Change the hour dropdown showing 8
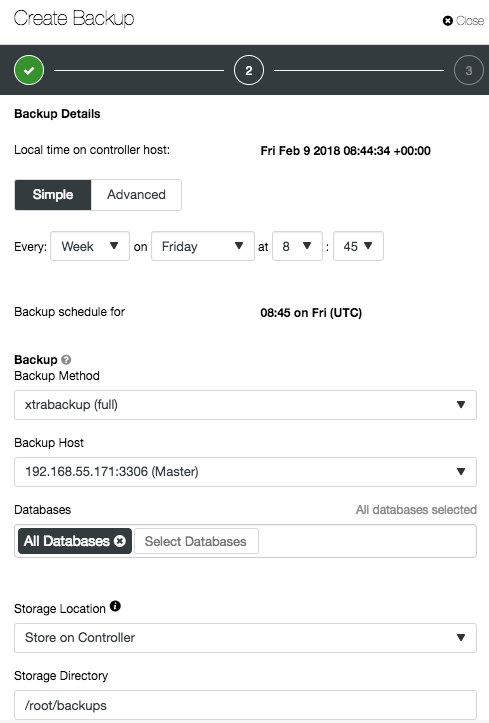The height and width of the screenshot is (723, 489). pyautogui.click(x=297, y=246)
